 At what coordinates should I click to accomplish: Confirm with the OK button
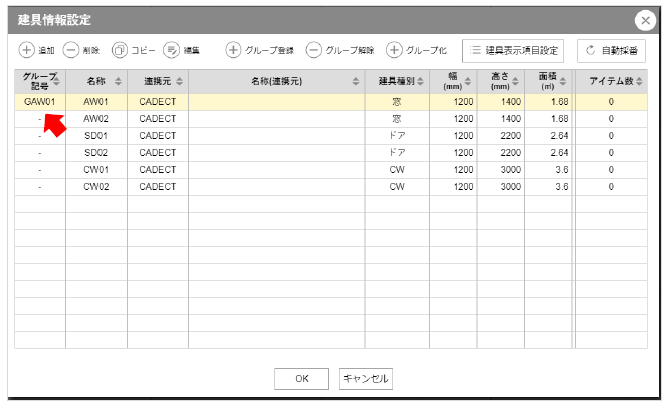click(303, 378)
